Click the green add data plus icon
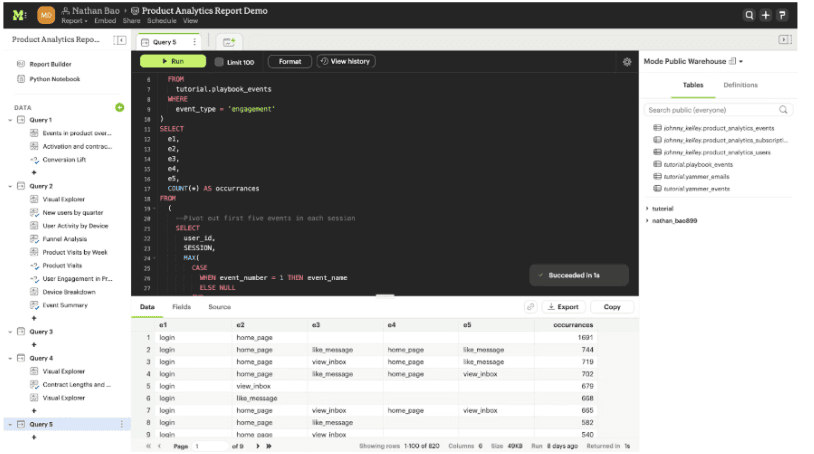This screenshot has height=454, width=814. 119,107
